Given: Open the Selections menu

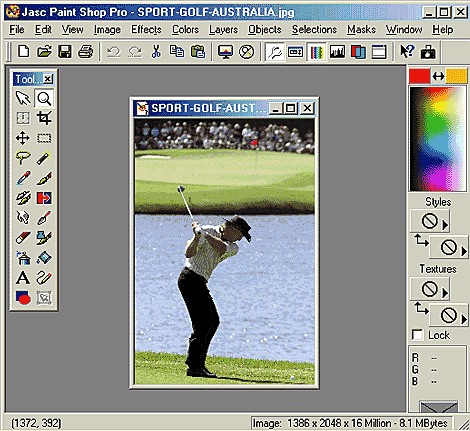Looking at the screenshot, I should (314, 30).
